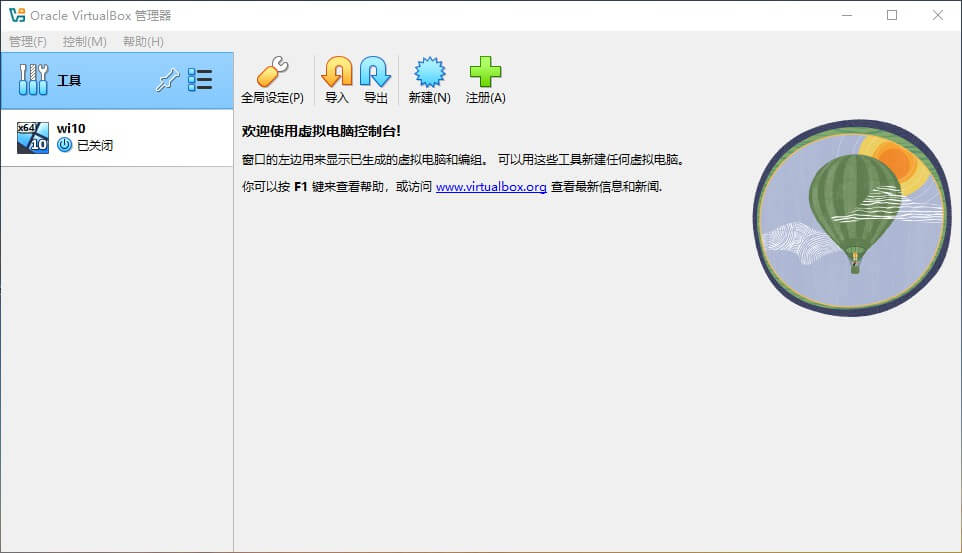Click the welcome heading 欢迎使用虚拟电脑控制台!
This screenshot has width=962, height=553.
click(321, 131)
